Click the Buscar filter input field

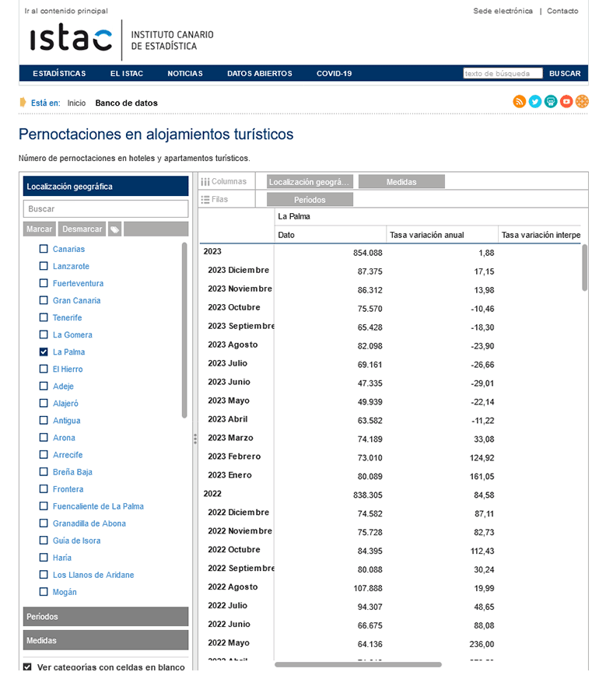click(x=106, y=209)
